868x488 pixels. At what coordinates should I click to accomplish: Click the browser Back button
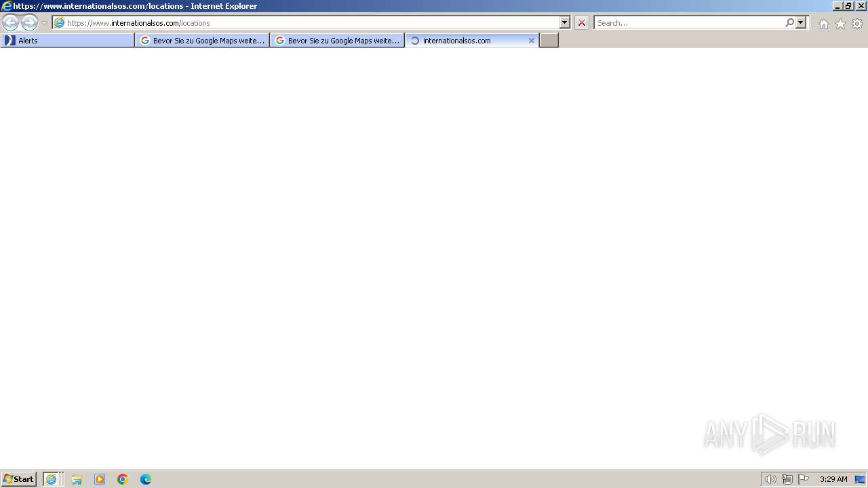(x=10, y=22)
